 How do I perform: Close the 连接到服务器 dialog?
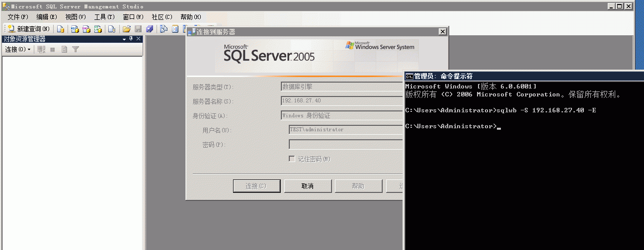tap(442, 32)
